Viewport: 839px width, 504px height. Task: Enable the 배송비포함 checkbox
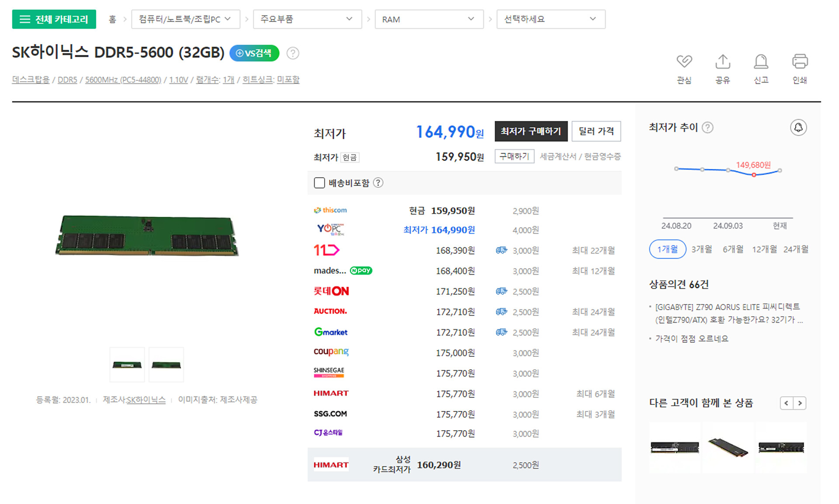[x=319, y=183]
